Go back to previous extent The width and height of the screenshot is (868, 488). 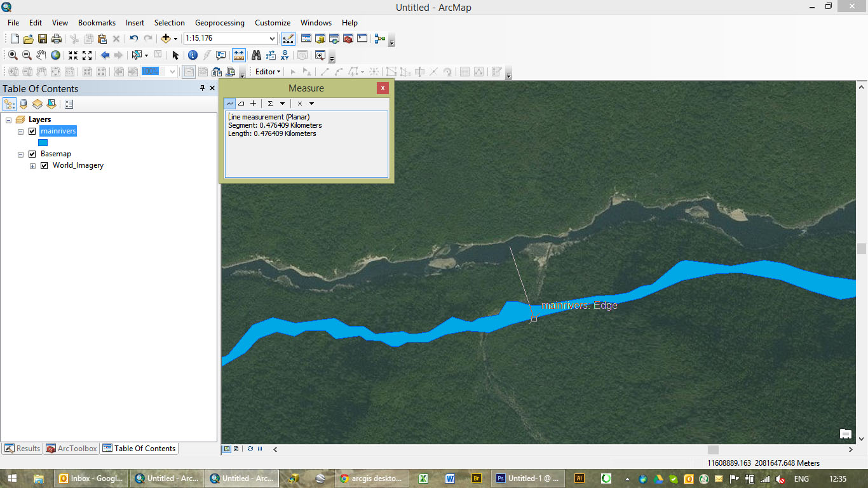coord(105,55)
